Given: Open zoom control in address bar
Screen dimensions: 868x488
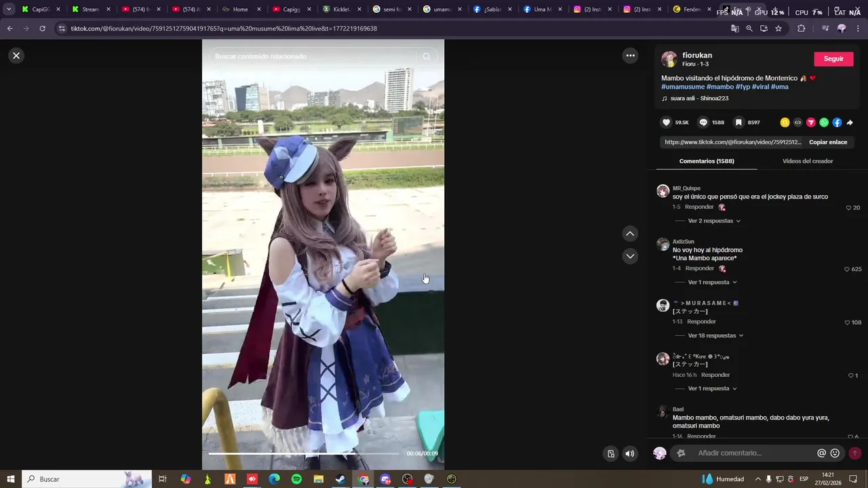Looking at the screenshot, I should click(749, 28).
